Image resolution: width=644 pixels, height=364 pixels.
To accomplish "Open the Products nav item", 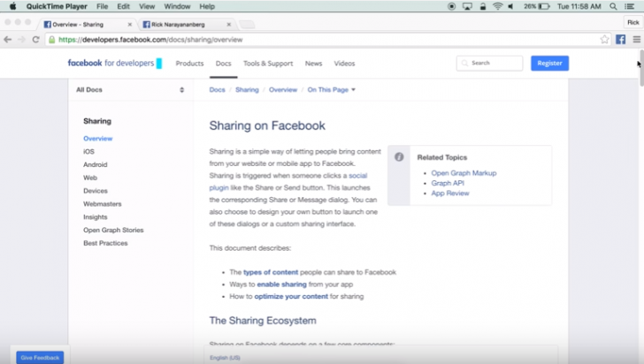I will [189, 64].
